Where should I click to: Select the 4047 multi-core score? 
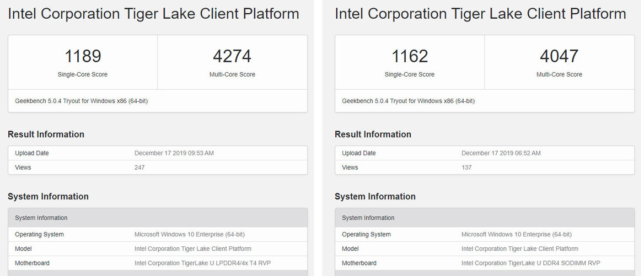[559, 56]
